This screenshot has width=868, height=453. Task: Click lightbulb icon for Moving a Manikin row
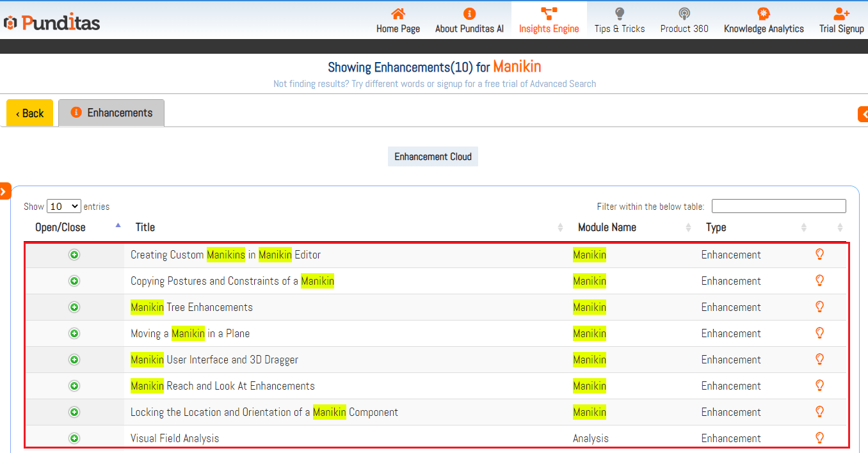point(819,333)
